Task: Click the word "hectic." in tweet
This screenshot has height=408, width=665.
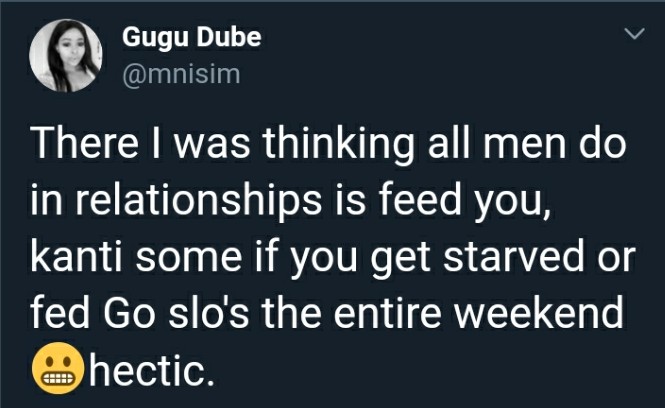Action: pos(151,368)
